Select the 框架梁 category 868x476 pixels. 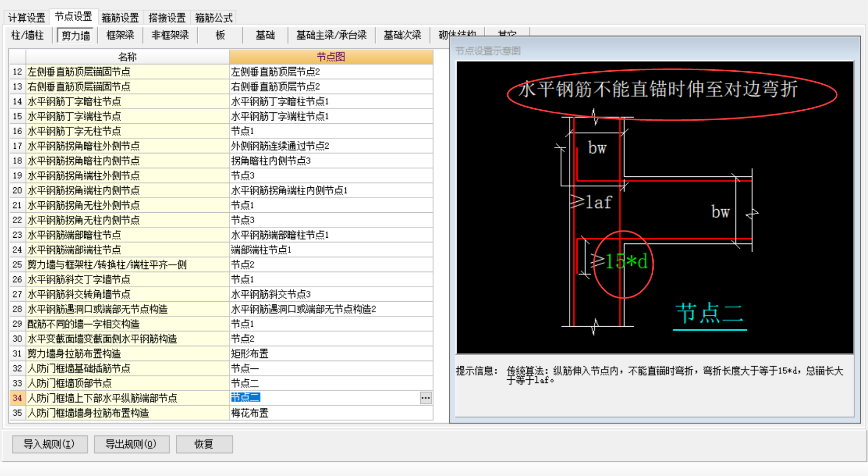click(x=120, y=35)
